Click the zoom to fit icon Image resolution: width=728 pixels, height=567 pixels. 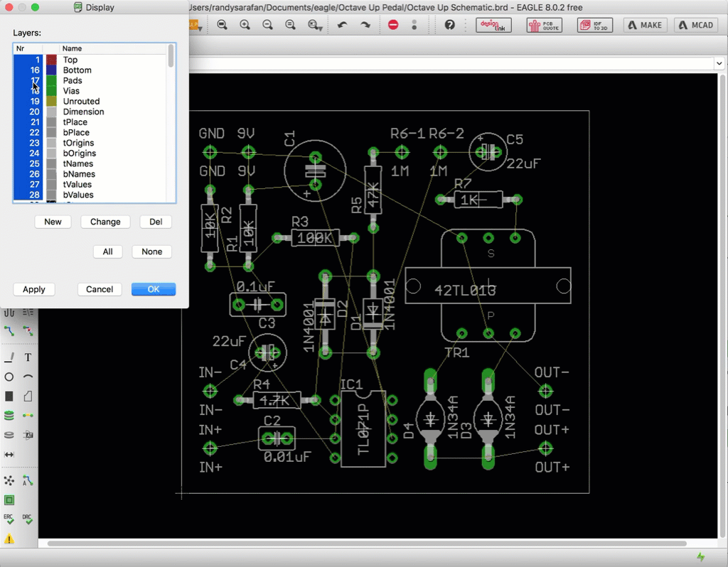222,25
